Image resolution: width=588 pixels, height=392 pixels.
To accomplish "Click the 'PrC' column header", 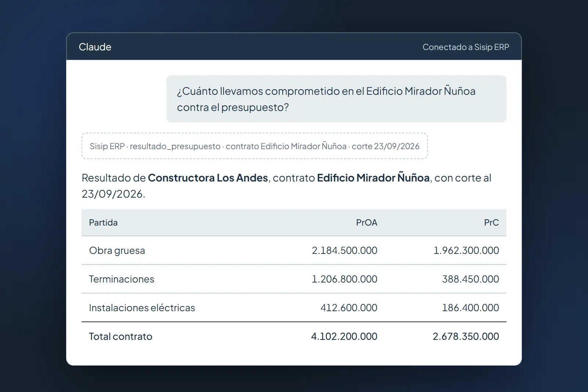I will (x=491, y=223).
